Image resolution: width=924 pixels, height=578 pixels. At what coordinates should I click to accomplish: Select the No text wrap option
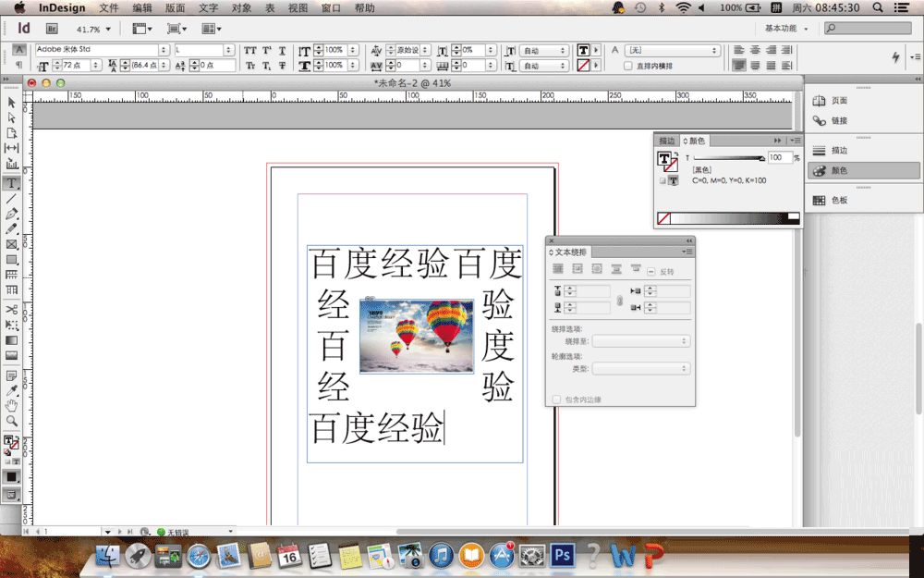(558, 269)
